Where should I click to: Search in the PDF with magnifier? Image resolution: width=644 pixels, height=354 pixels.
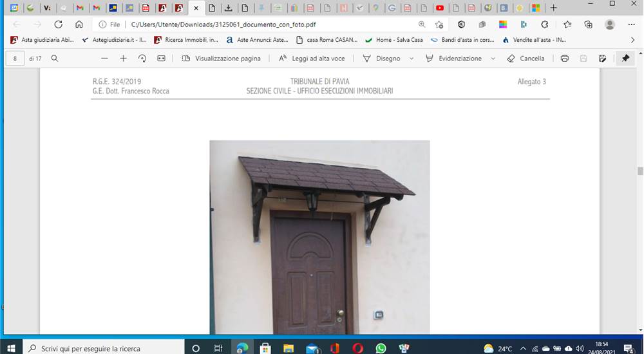(x=54, y=59)
